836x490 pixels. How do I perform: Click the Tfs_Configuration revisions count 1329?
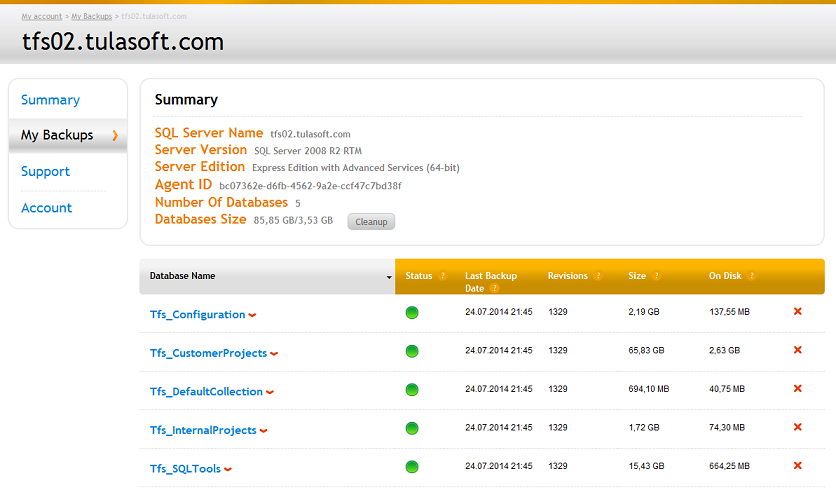[558, 312]
